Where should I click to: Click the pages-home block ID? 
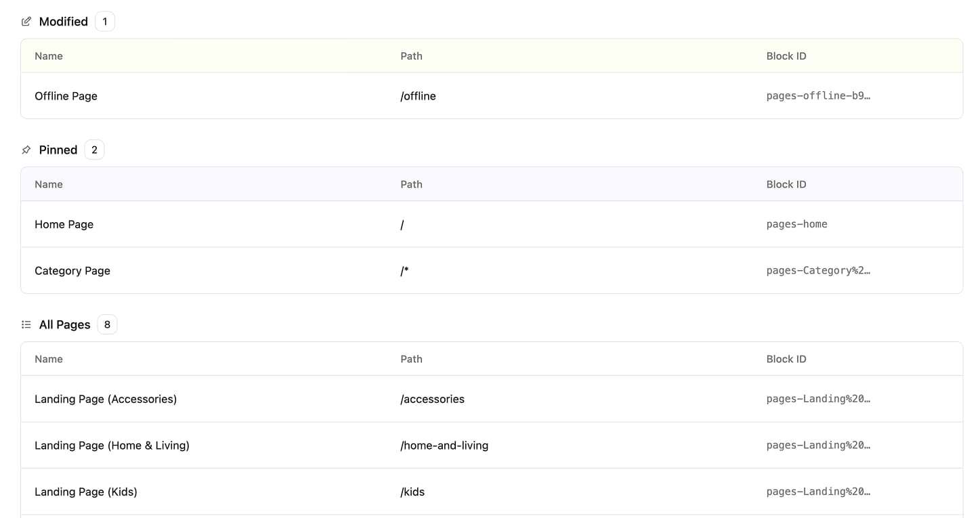796,224
